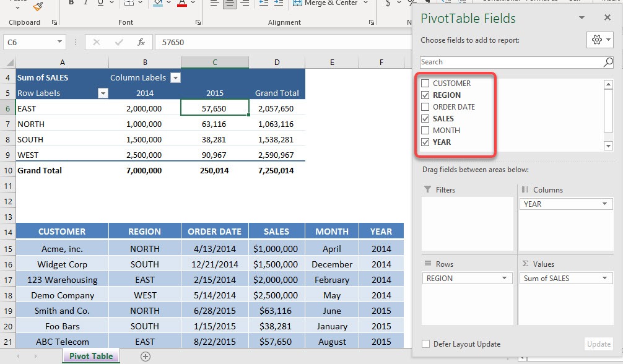
Task: Check the CUSTOMER field checkbox
Action: point(425,83)
